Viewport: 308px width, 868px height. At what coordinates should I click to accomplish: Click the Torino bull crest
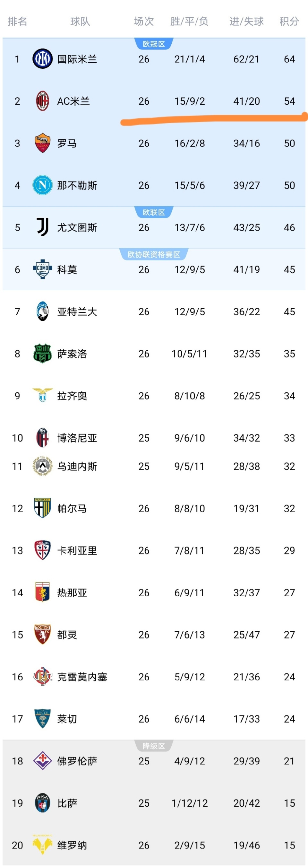tap(42, 635)
